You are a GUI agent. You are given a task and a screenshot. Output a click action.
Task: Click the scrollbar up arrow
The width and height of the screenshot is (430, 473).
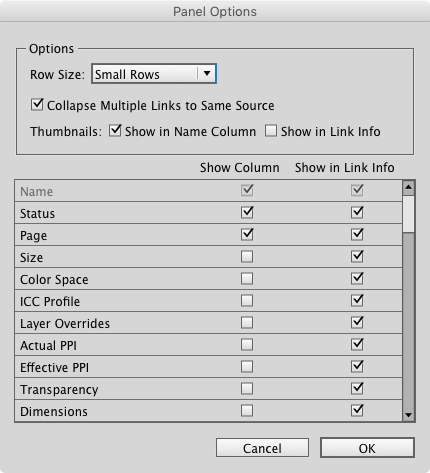point(408,188)
